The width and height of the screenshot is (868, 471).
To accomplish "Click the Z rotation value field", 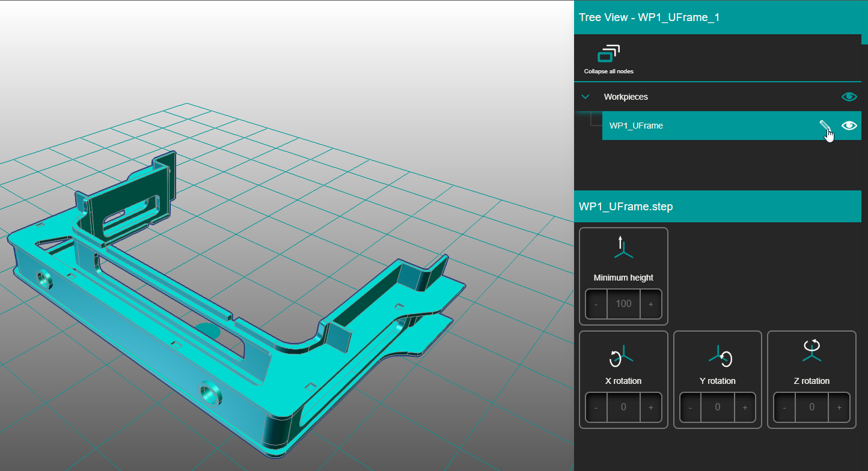I will pyautogui.click(x=811, y=407).
